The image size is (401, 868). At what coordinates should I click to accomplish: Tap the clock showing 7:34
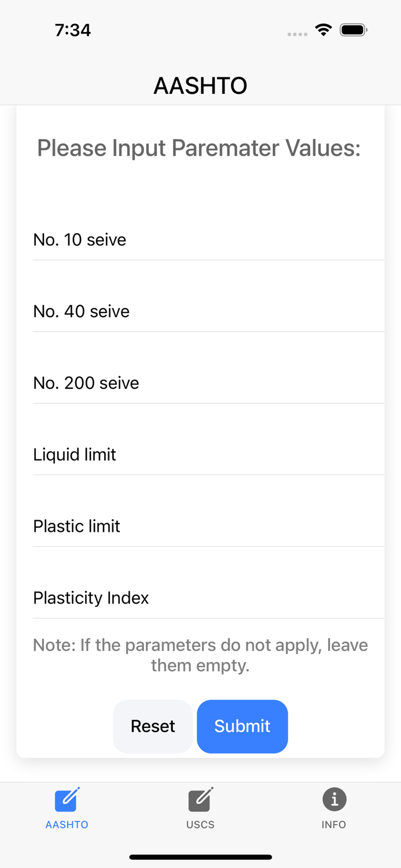pos(73,30)
